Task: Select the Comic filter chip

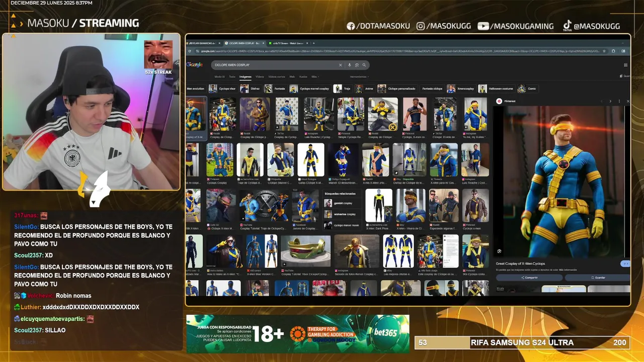Action: [527, 88]
